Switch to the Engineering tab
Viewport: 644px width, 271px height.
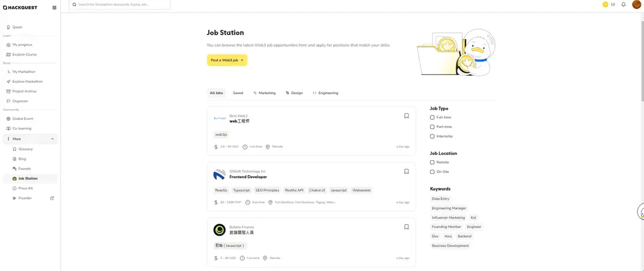(326, 93)
